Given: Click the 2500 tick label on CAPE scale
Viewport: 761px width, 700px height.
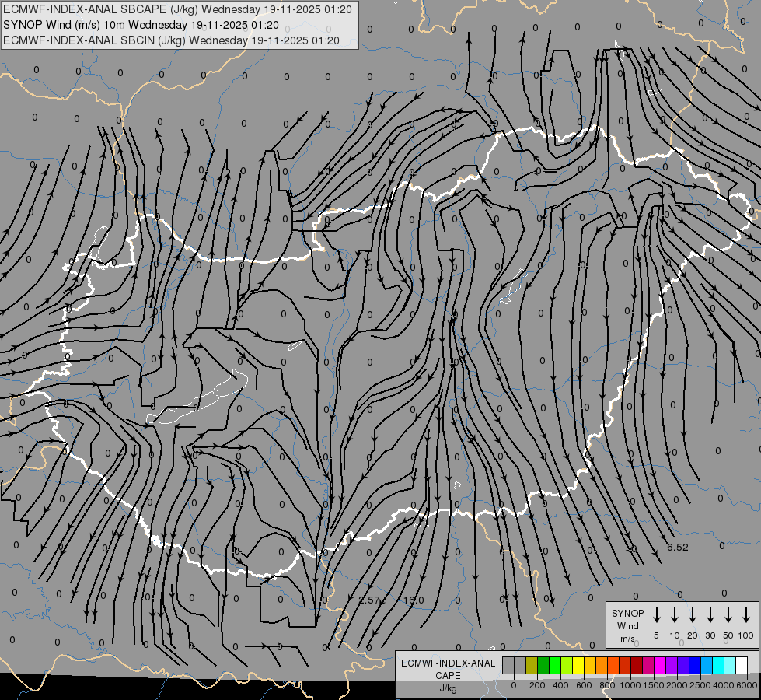Looking at the screenshot, I should coord(700,685).
